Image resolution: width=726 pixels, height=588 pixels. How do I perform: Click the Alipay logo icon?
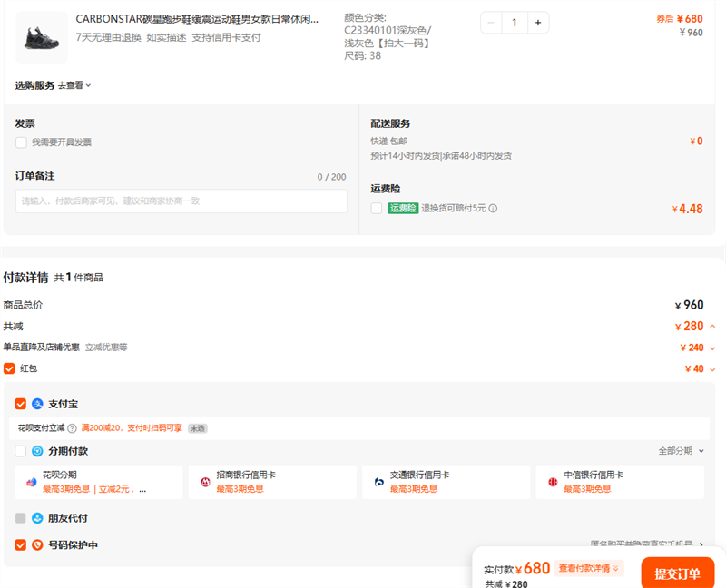click(38, 404)
